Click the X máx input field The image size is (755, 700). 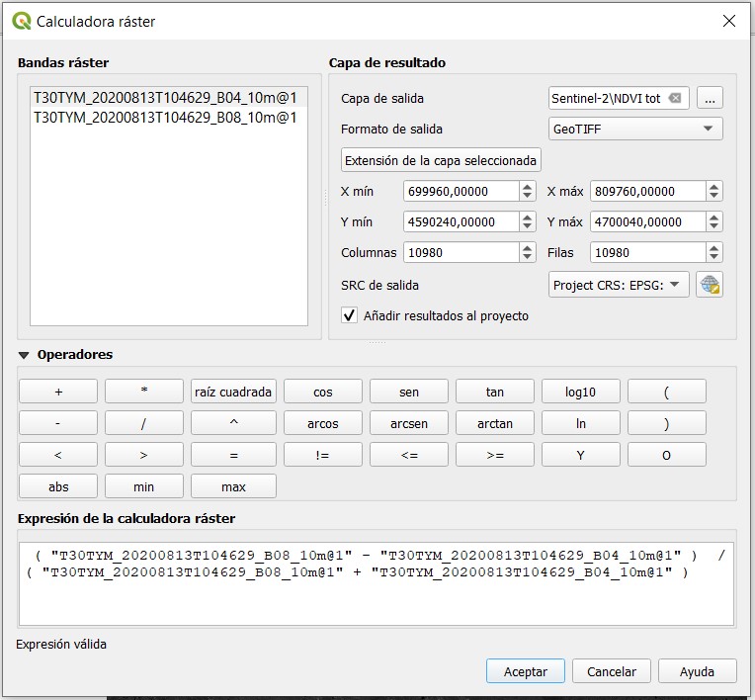click(648, 191)
